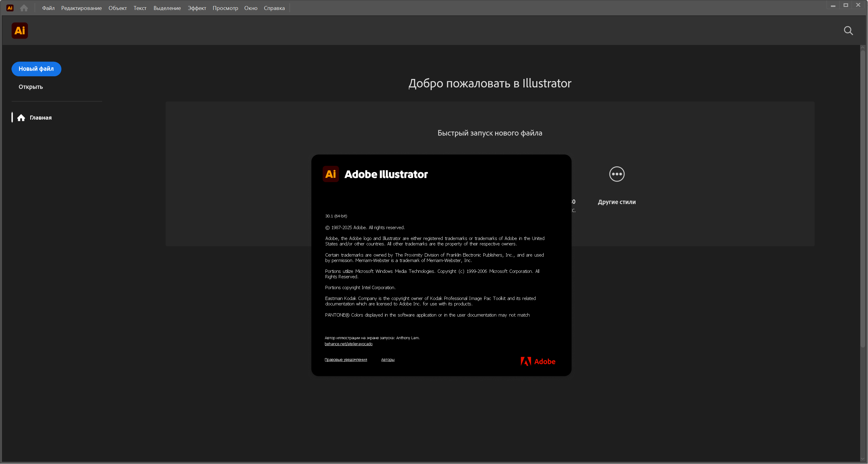This screenshot has width=868, height=464.
Task: Click the red Adobe logo in the About dialog
Action: point(538,361)
